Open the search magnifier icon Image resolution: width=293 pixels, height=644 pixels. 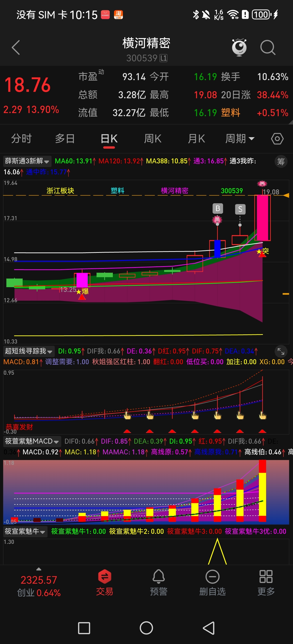click(x=268, y=47)
